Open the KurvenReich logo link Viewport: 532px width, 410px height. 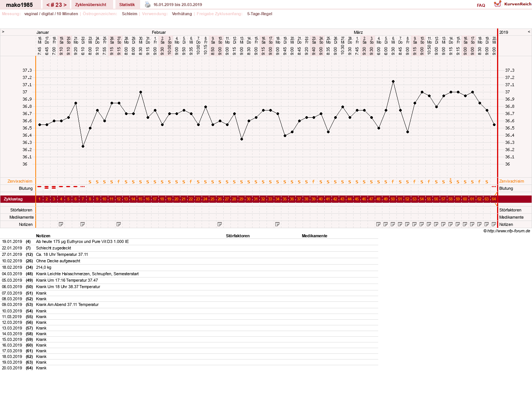pyautogui.click(x=513, y=4)
